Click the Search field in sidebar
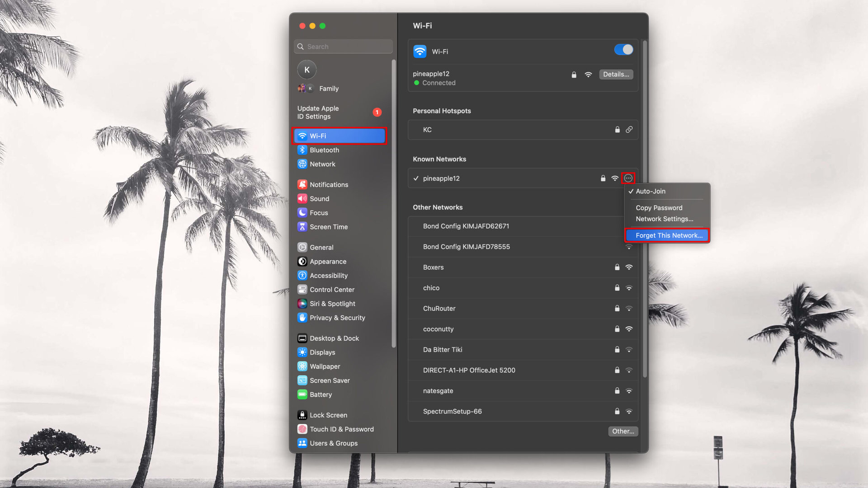Viewport: 868px width, 488px height. click(x=344, y=47)
